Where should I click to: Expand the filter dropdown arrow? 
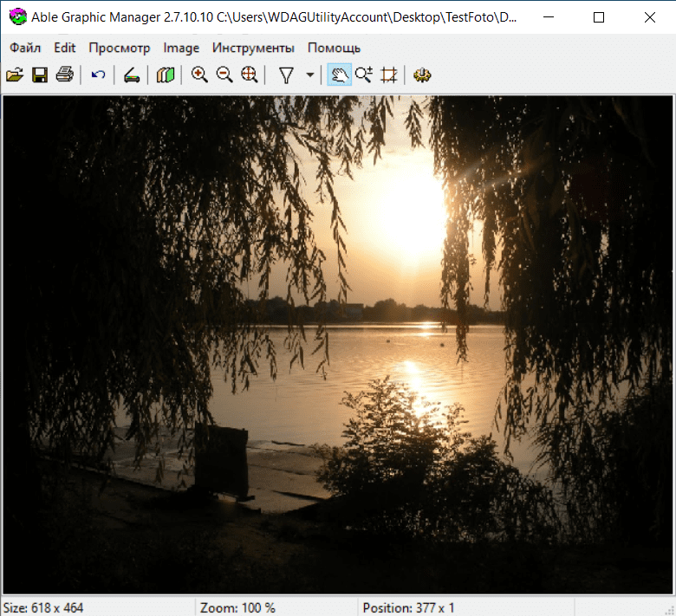[x=309, y=75]
